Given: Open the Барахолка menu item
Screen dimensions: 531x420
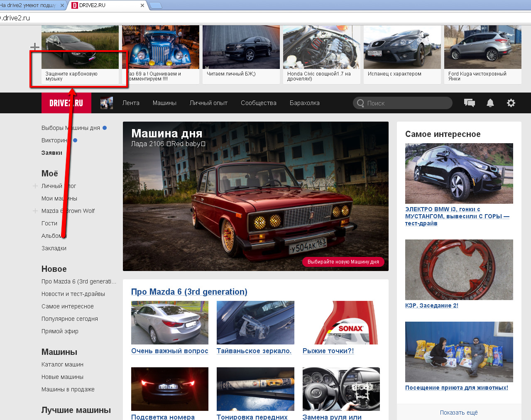Looking at the screenshot, I should (x=305, y=103).
